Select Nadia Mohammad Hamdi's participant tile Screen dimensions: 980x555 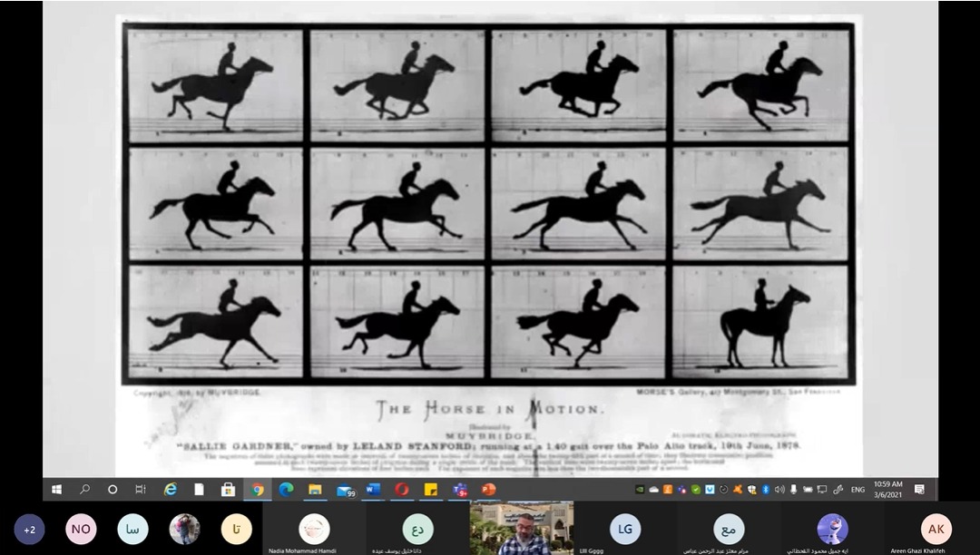[314, 528]
